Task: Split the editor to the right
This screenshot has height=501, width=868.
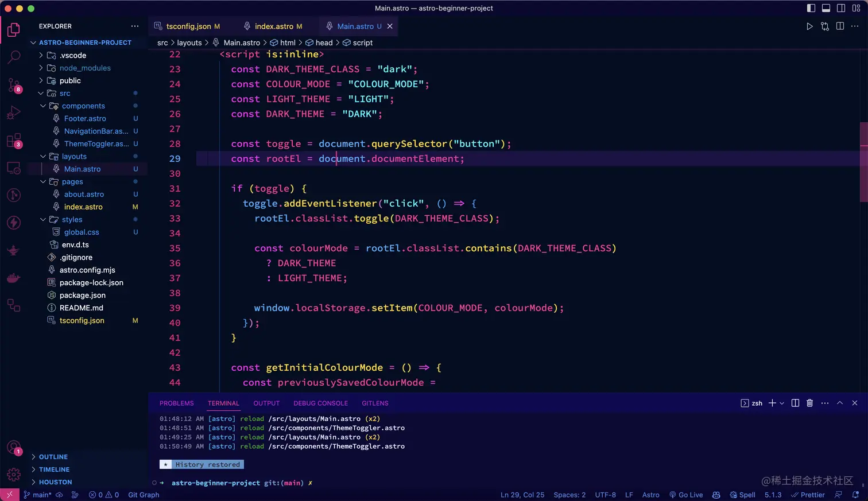Action: click(x=840, y=26)
